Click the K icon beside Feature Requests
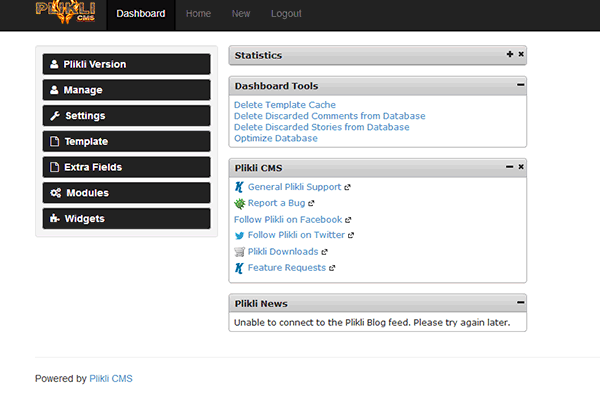Image resolution: width=600 pixels, height=400 pixels. 239,268
